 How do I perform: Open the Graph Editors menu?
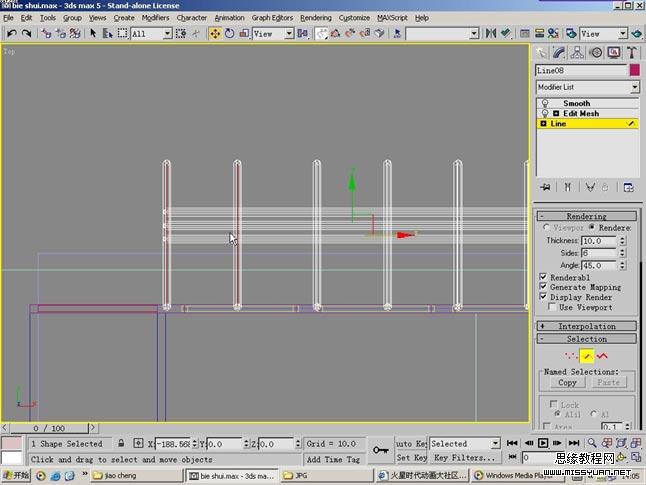(x=272, y=18)
